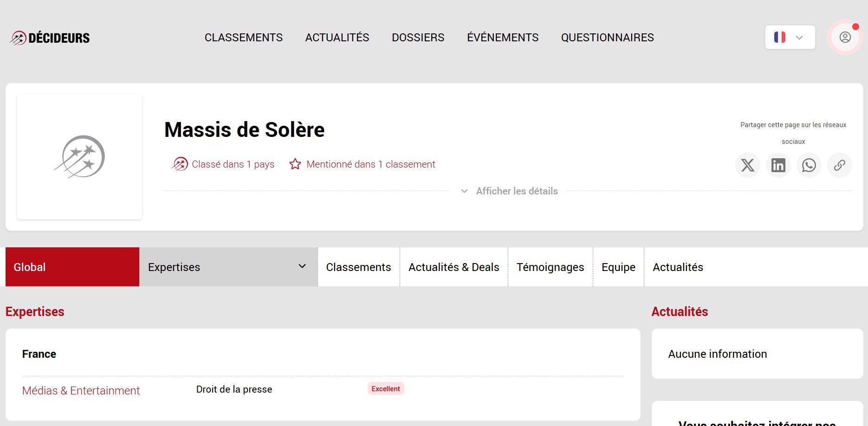The width and height of the screenshot is (868, 426).
Task: Expand Afficher les détails
Action: pyautogui.click(x=509, y=191)
